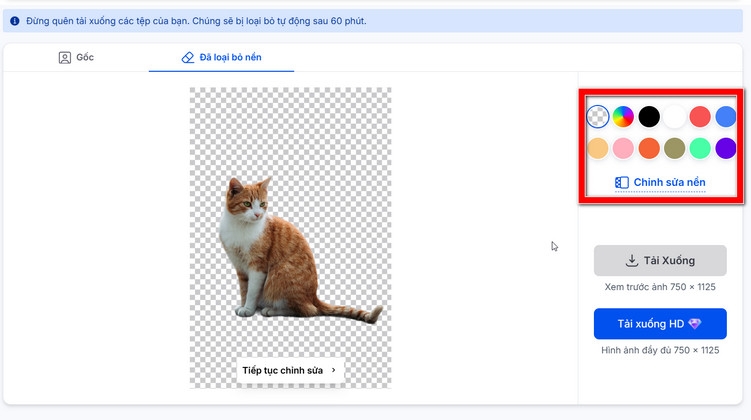Click the info icon in the notice banner

tap(15, 21)
